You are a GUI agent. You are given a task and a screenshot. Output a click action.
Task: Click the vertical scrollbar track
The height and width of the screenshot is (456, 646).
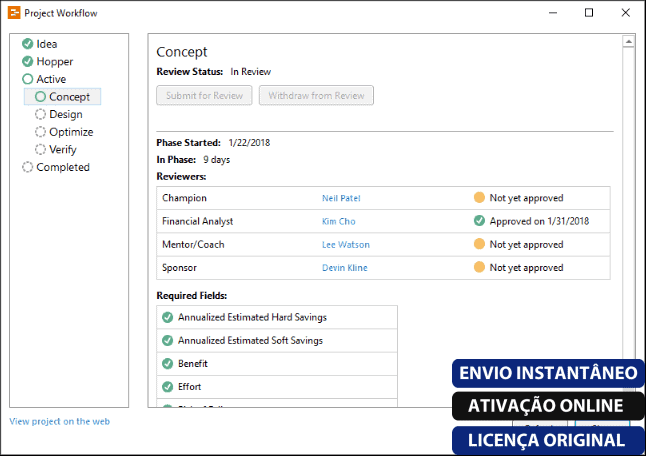(628, 202)
